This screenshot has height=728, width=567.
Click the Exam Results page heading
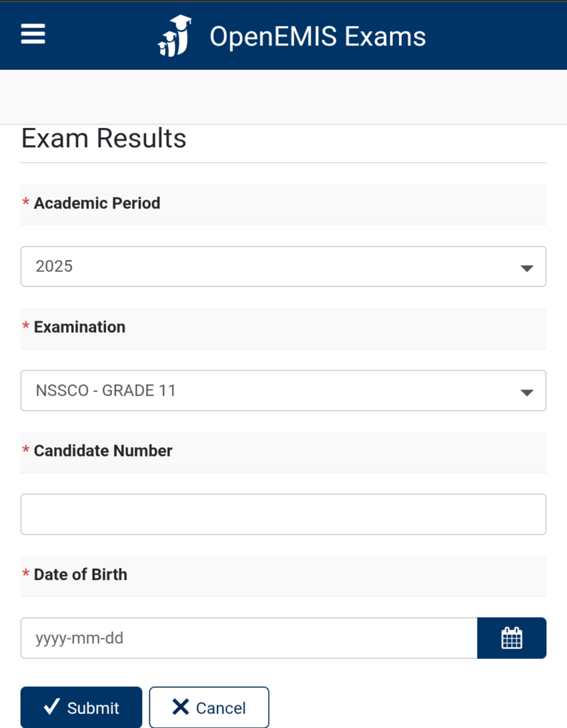tap(104, 138)
